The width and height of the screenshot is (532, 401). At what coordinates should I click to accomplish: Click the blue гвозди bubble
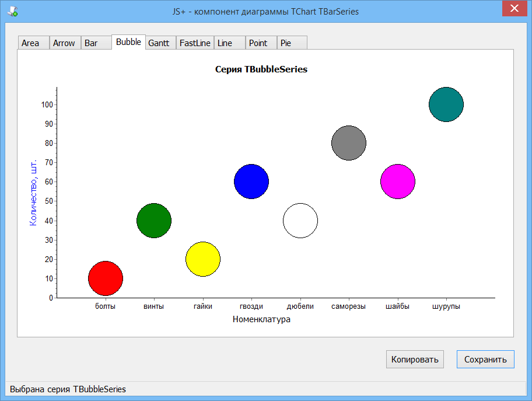click(x=251, y=182)
